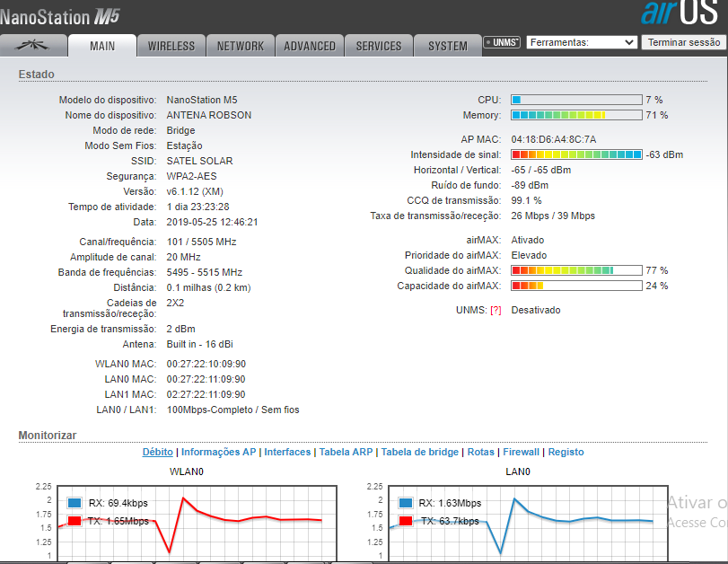Select the airMAX priority value Elevado
The width and height of the screenshot is (728, 564).
[529, 256]
